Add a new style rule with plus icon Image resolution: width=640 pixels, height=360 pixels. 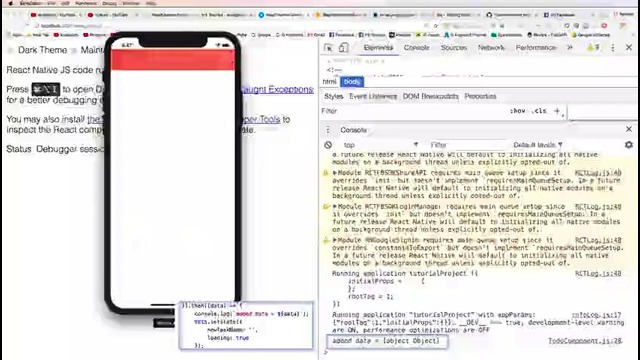(x=557, y=111)
